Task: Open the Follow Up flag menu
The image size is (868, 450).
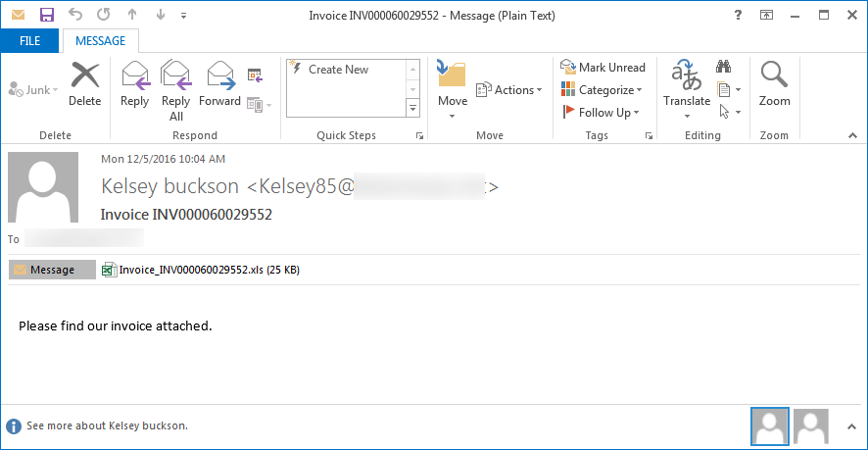Action: [601, 113]
